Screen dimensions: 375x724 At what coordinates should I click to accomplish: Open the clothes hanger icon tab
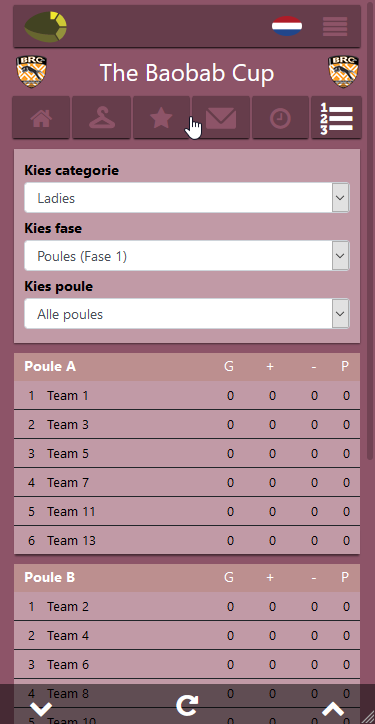point(101,117)
